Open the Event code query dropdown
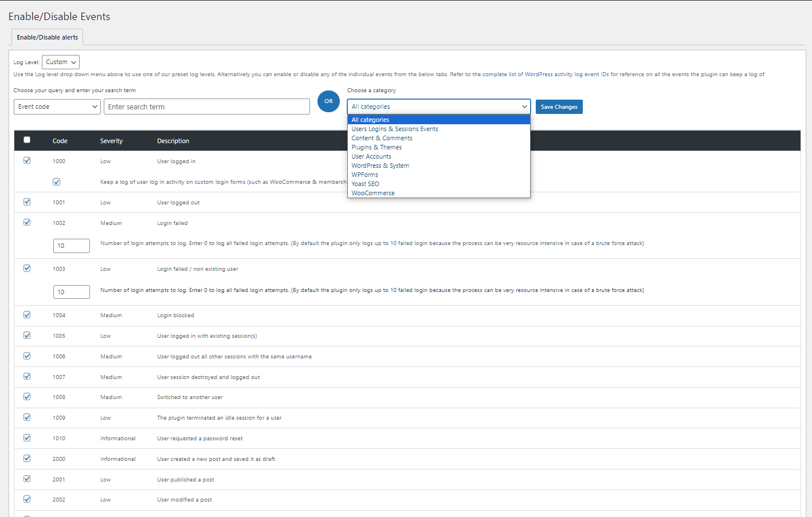The height and width of the screenshot is (517, 812). pos(57,106)
